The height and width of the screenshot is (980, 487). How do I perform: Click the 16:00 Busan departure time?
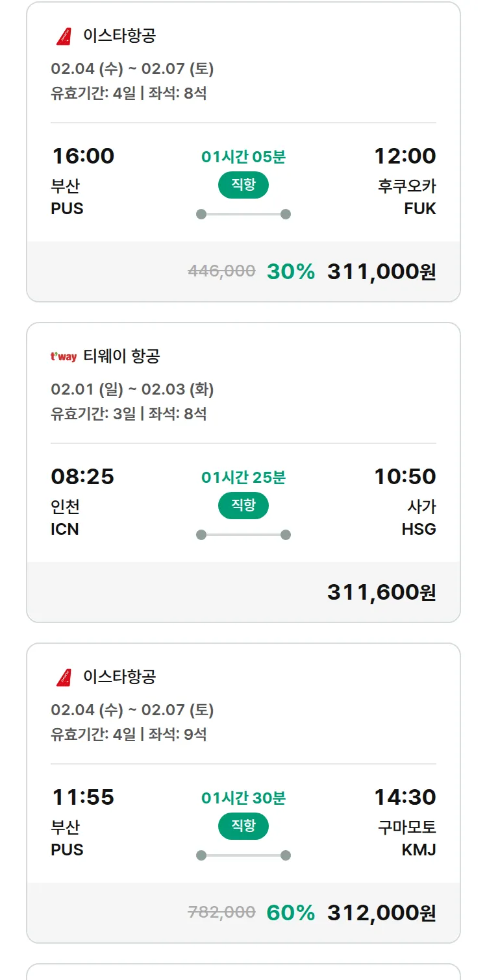coord(82,156)
